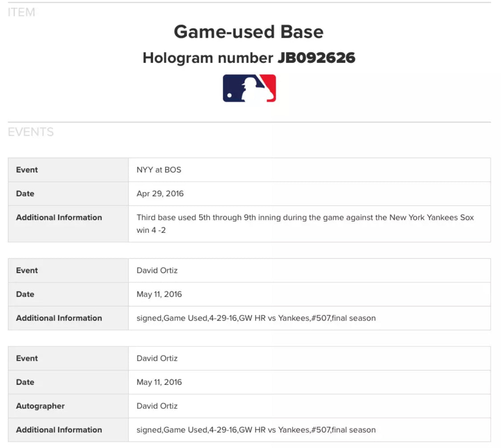Click the Date label directly above Autographer

click(x=25, y=382)
